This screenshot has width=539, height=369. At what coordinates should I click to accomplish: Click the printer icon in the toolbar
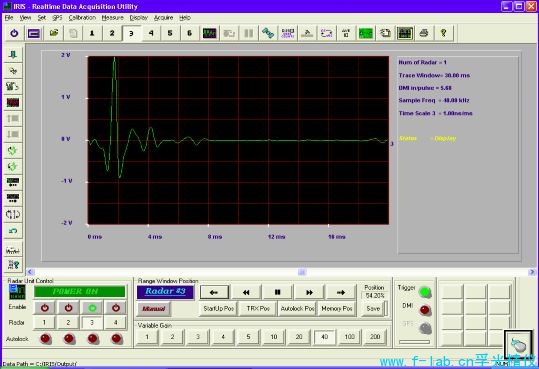[424, 33]
